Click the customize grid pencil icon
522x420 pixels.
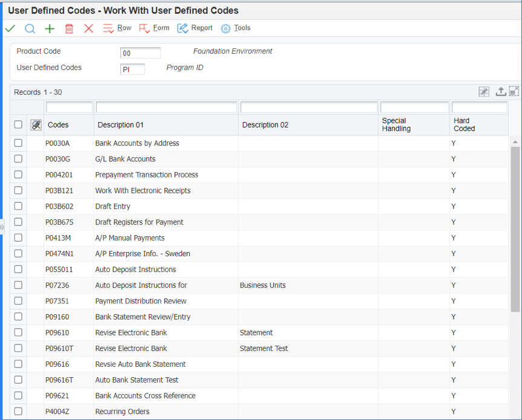coord(483,91)
